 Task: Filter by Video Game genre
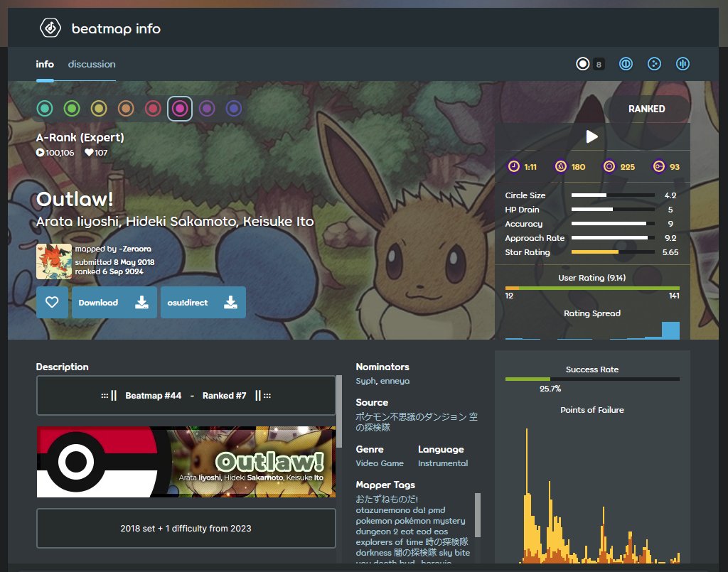click(380, 463)
